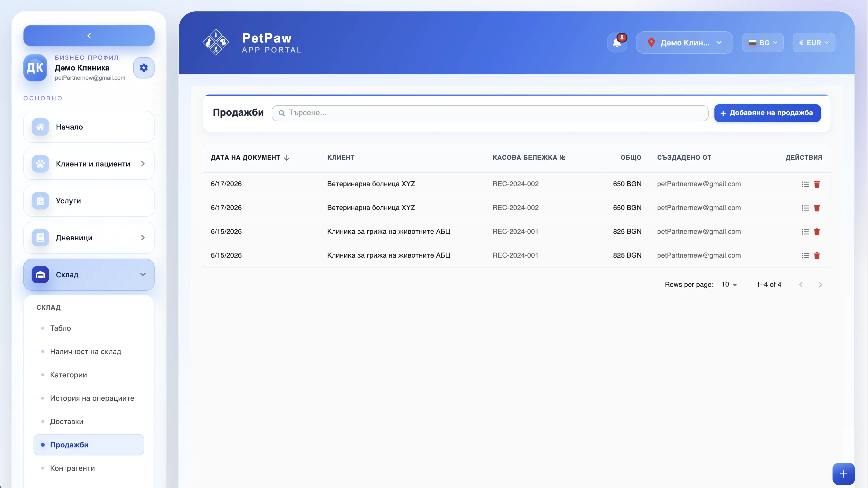Click Демо Клиника profile name
The width and height of the screenshot is (868, 488).
pos(82,68)
